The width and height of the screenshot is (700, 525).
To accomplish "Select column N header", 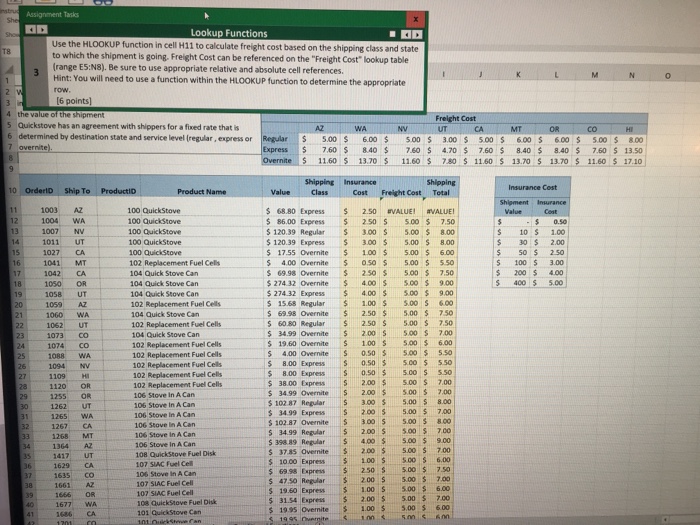I will pyautogui.click(x=631, y=75).
